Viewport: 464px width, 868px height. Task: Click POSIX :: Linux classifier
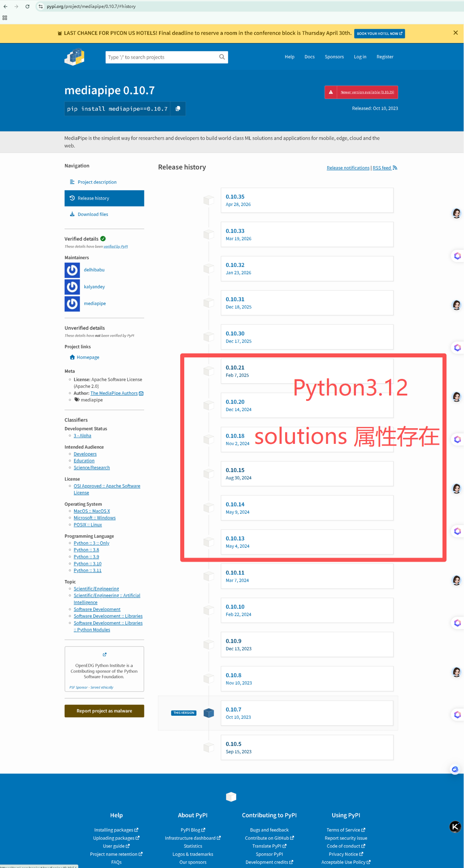click(x=88, y=525)
